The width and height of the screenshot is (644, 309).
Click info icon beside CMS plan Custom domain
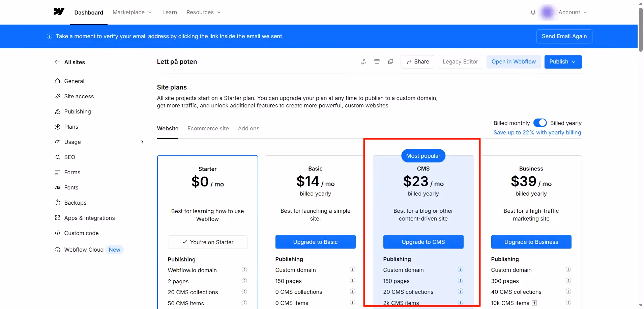coord(460,269)
